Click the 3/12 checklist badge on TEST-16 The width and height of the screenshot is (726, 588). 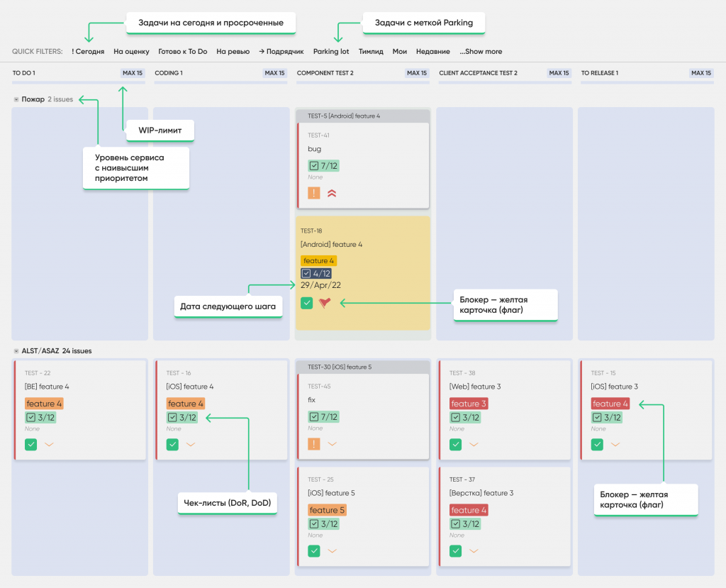coord(182,417)
